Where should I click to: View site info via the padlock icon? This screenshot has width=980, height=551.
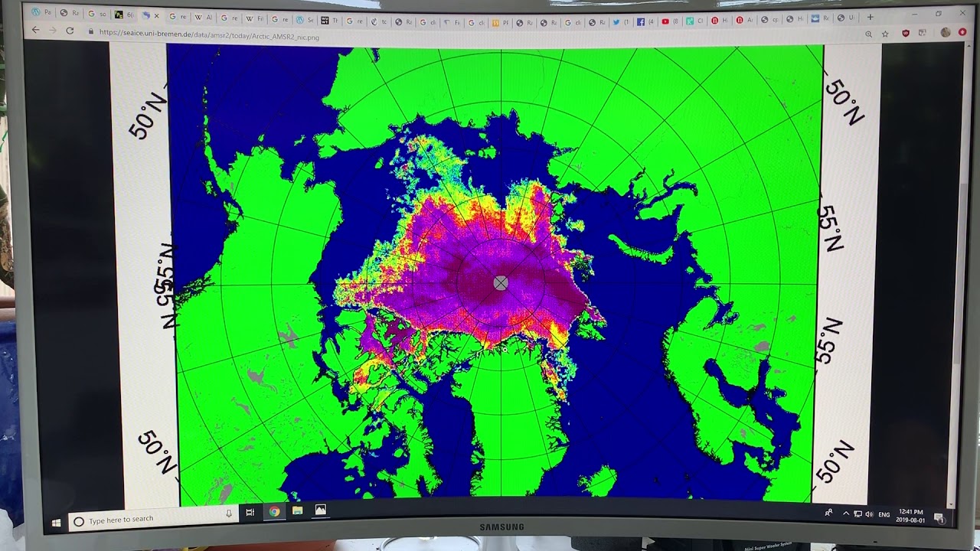point(91,31)
